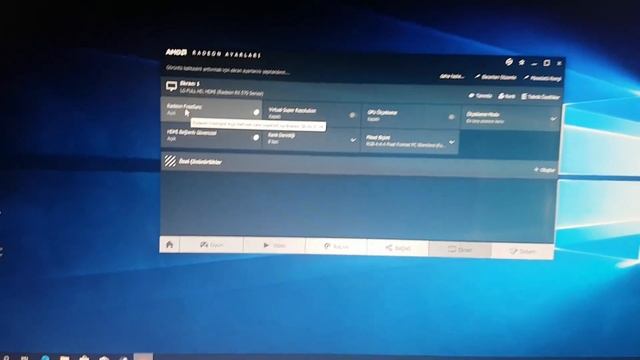Select the Ekran tab
The image size is (640, 360).
460,249
